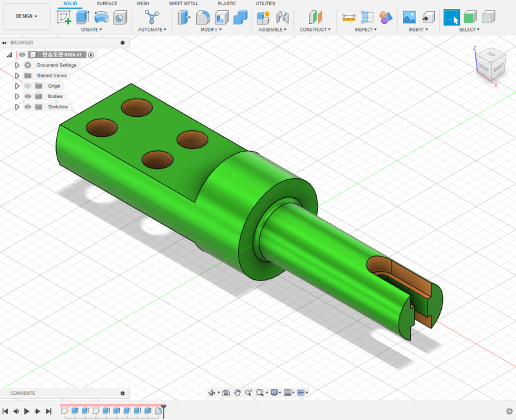Screen dimensions: 516x420
Task: Toggle visibility of the Sketches folder
Action: point(28,106)
